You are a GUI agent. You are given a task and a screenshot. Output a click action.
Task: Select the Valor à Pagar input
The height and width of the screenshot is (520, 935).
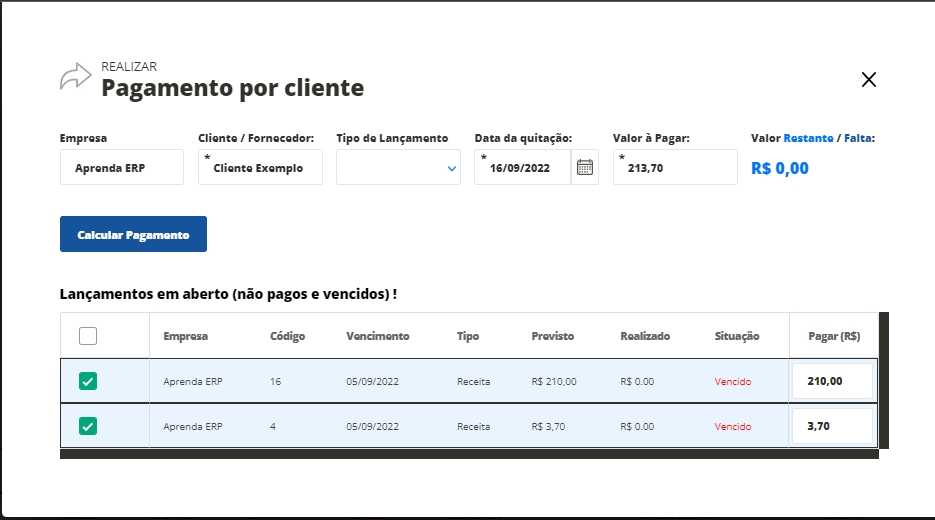(x=677, y=168)
